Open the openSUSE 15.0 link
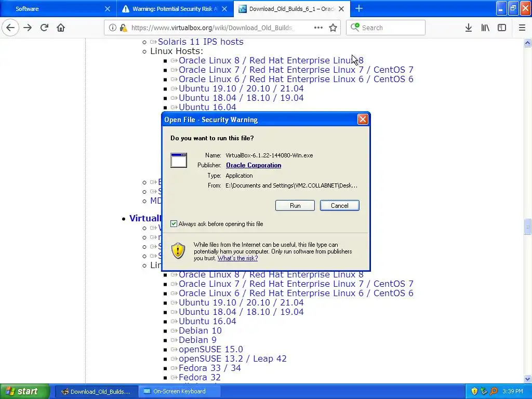Image resolution: width=532 pixels, height=399 pixels. coord(211,350)
